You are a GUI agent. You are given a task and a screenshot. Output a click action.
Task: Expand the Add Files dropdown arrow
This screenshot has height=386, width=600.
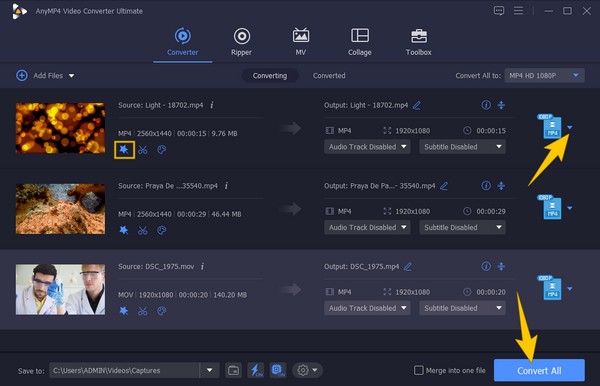72,76
